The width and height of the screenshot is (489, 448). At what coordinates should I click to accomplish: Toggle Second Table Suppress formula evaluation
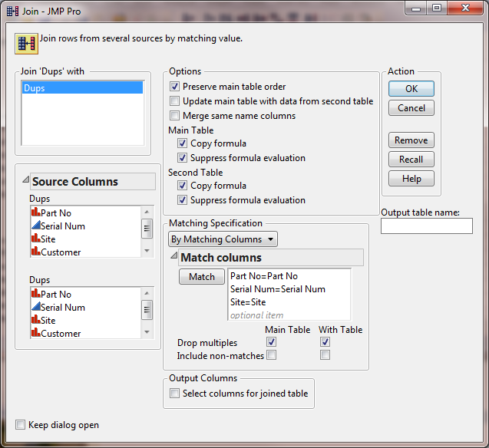click(183, 199)
